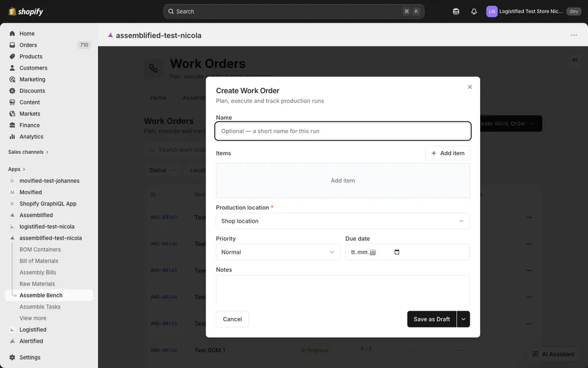Screen dimensions: 588x368
Task: Open three-dots menu for row WO-00146
Action: pos(529,243)
